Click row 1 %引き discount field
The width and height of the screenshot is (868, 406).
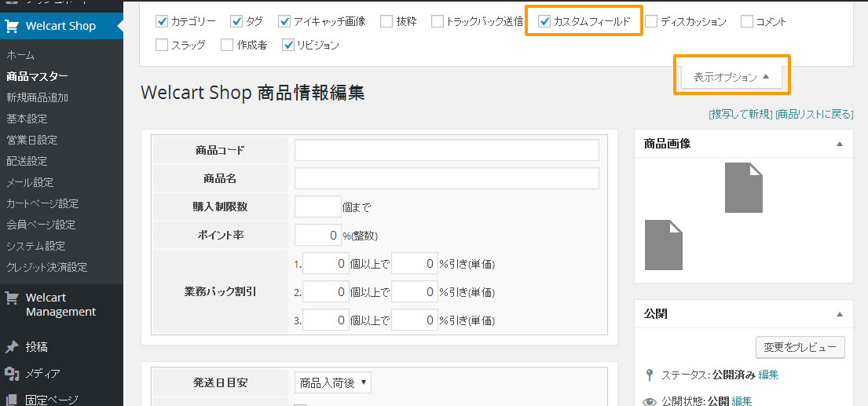pyautogui.click(x=415, y=264)
